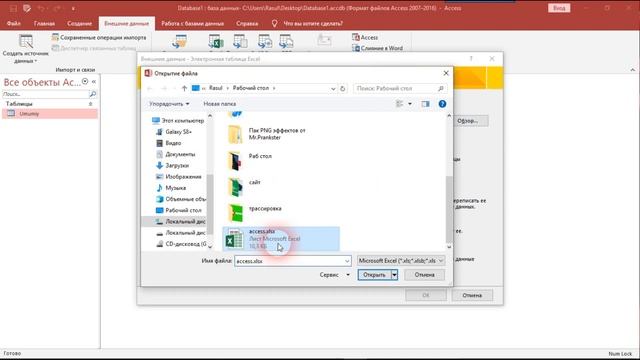Screen dimensions: 640x360
Task: Open Saved Import Operations in ribbon
Action: [99, 37]
